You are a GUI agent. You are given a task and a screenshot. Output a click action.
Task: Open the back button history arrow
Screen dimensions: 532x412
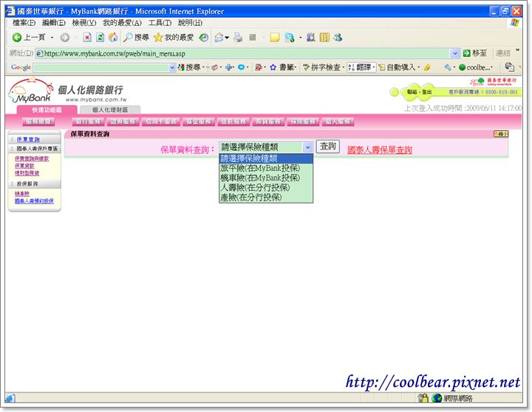point(52,38)
